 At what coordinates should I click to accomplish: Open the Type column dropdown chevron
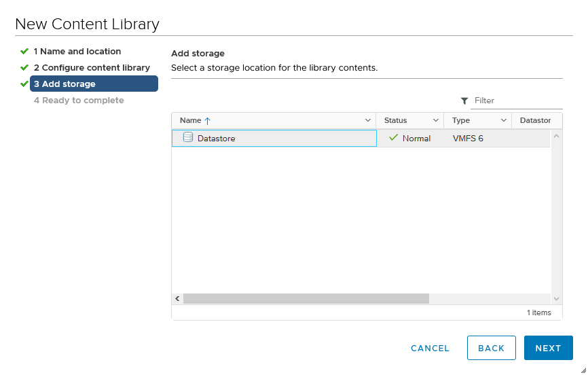[504, 120]
